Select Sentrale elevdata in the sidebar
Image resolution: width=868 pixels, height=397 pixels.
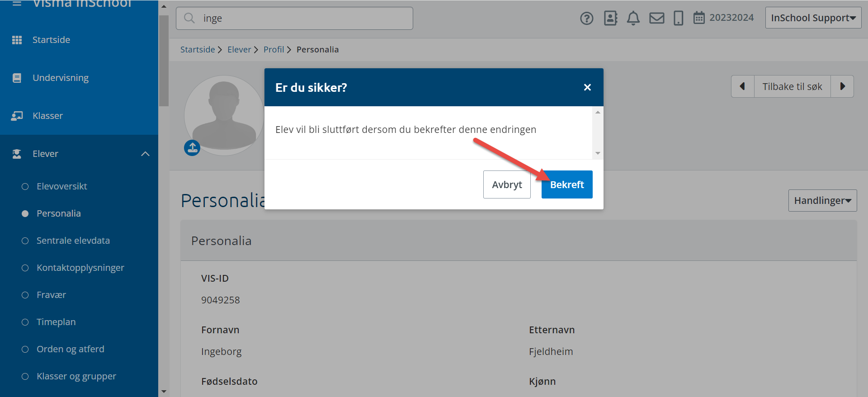(73, 241)
